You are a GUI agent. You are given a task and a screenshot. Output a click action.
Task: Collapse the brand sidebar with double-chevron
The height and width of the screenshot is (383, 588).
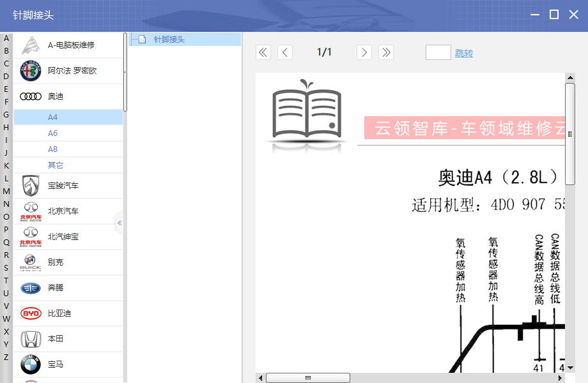pos(120,223)
